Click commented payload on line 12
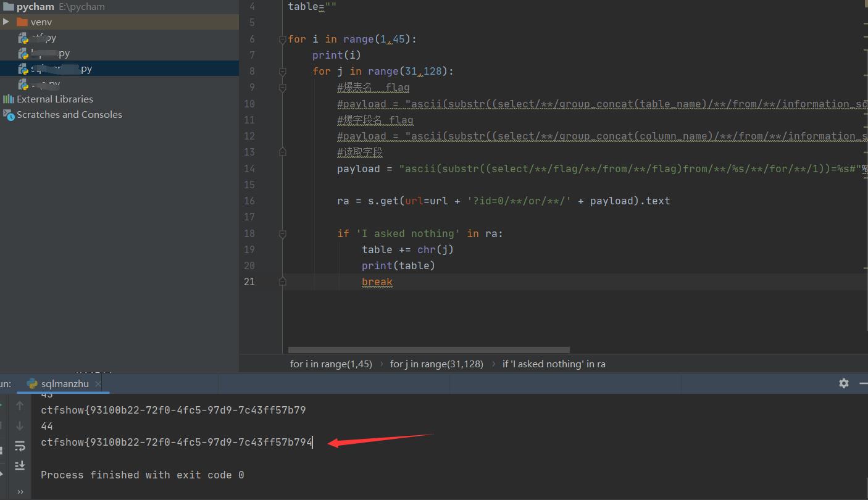Image resolution: width=868 pixels, height=500 pixels. click(603, 136)
